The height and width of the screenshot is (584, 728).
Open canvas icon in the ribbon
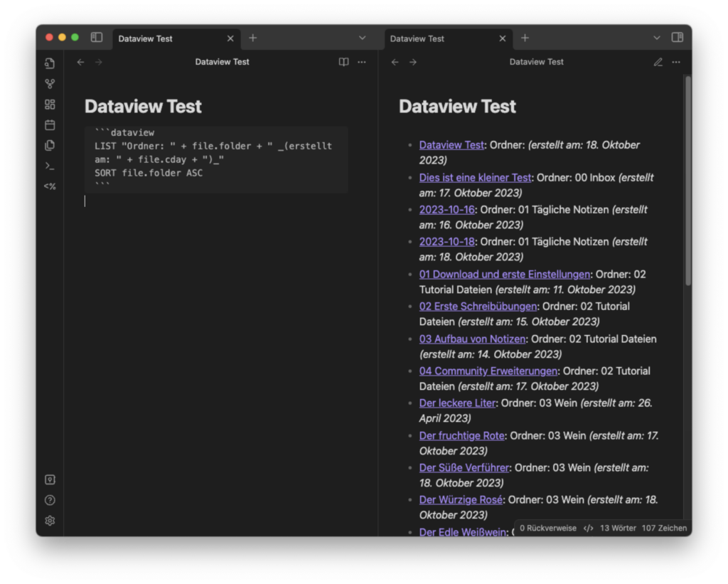[50, 105]
